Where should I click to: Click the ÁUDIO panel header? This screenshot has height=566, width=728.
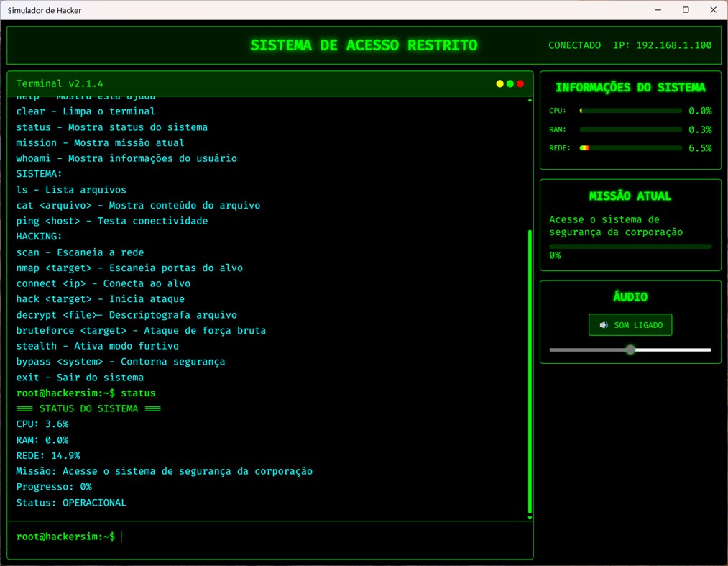(630, 296)
